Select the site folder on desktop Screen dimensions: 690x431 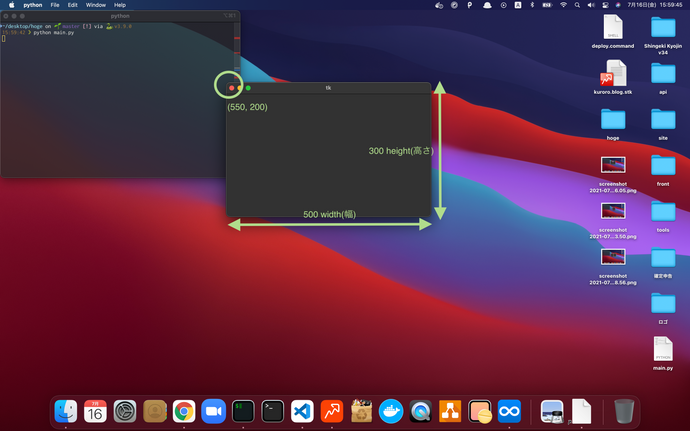click(x=663, y=119)
